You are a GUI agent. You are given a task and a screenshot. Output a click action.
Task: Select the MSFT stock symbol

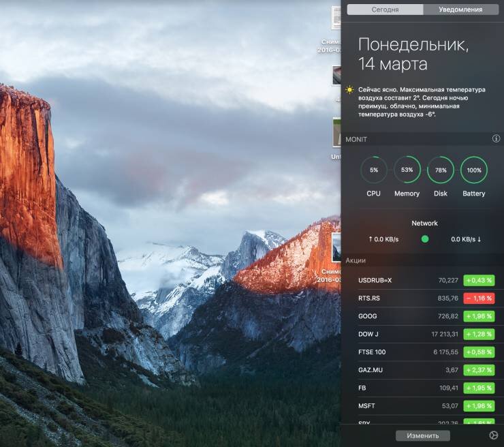[366, 406]
